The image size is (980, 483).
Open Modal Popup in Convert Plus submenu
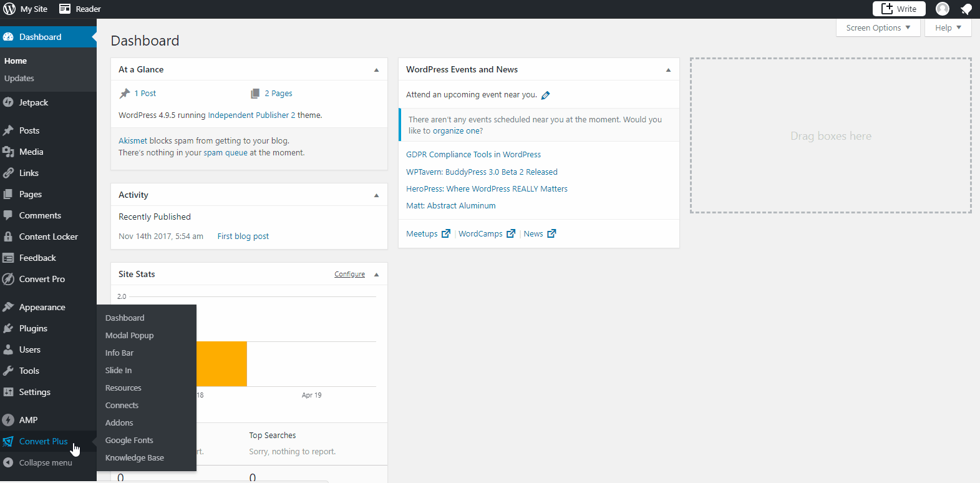click(129, 335)
